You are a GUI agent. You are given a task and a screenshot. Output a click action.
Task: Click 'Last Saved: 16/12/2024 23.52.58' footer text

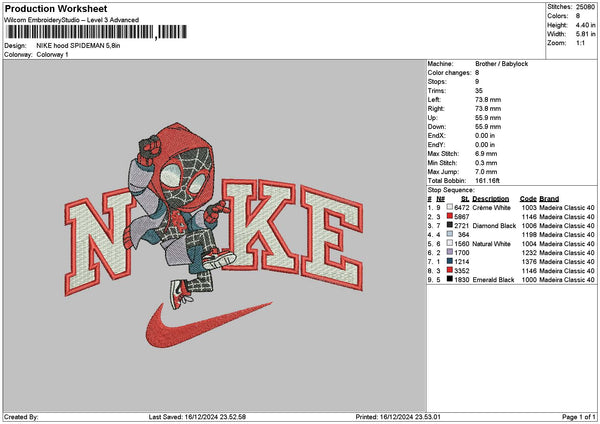[x=197, y=417]
